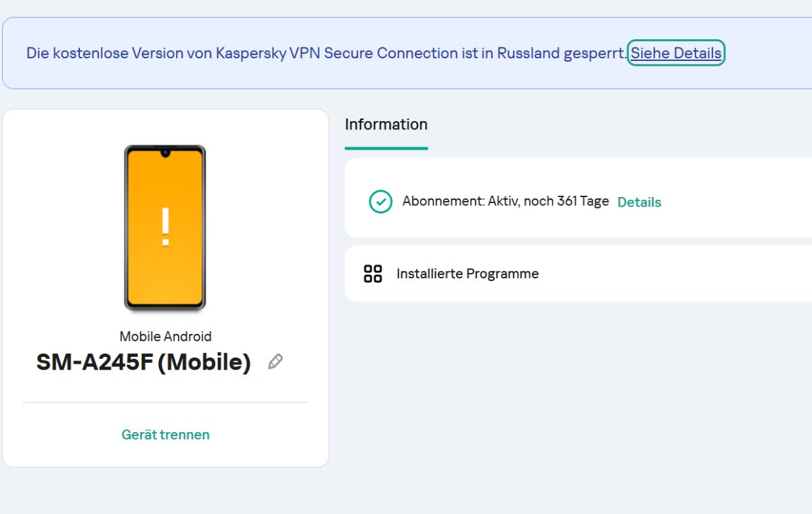Disconnect device via Gerät trennen

click(x=165, y=434)
